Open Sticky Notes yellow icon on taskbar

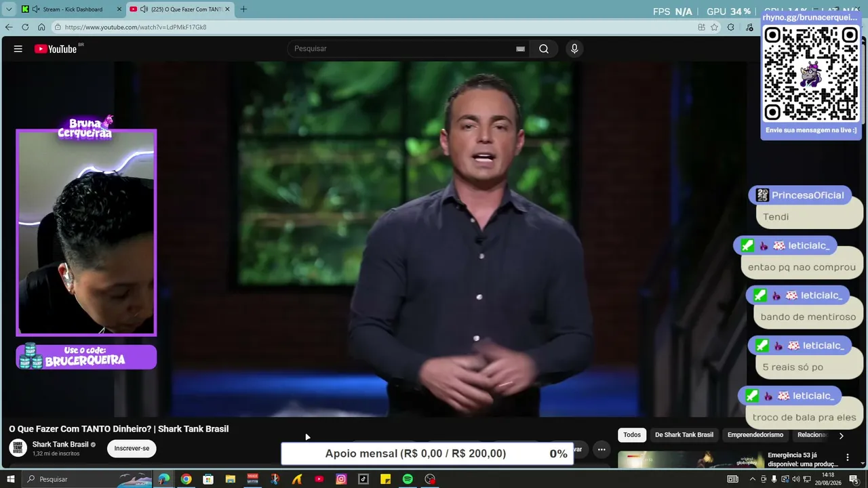(385, 479)
